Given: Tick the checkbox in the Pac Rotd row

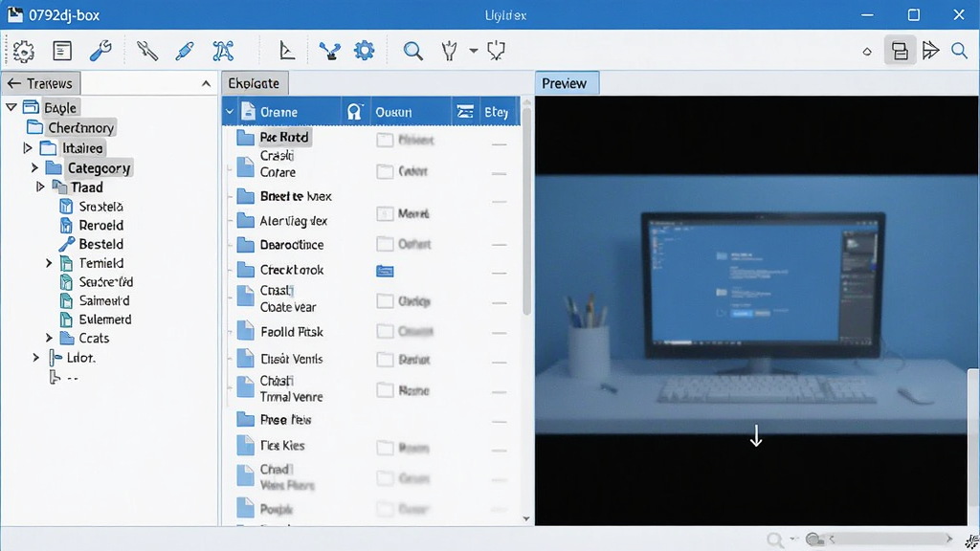Looking at the screenshot, I should coord(385,140).
